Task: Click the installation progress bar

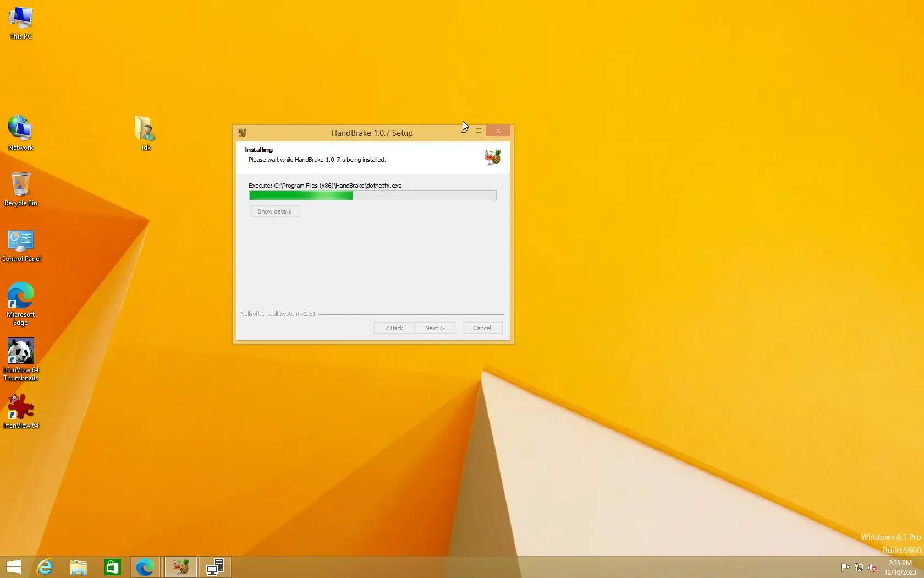Action: coord(372,195)
